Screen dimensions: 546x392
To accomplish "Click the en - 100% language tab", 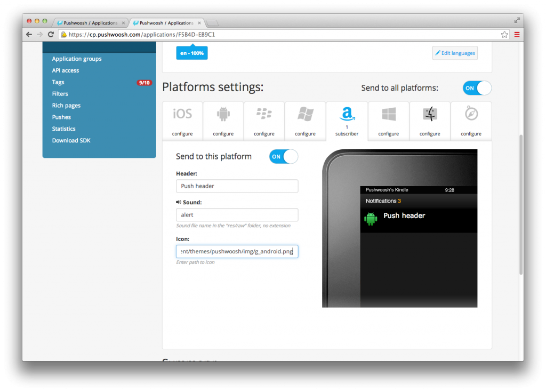I will coord(192,53).
